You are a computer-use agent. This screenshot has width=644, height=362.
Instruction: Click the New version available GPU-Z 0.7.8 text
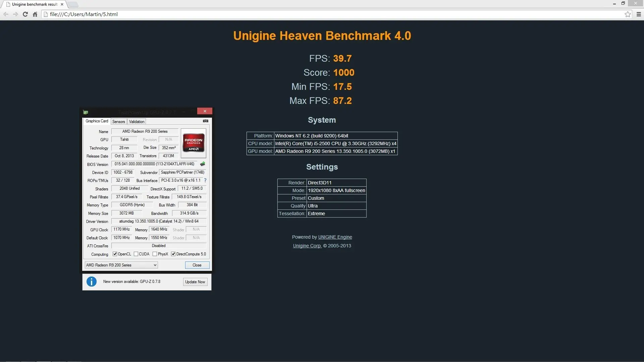point(132,282)
